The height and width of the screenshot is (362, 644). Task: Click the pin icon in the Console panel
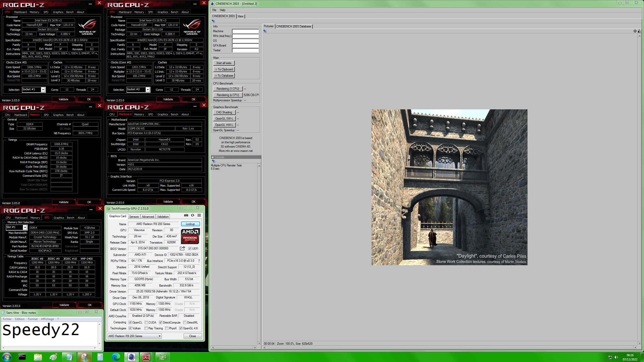(x=213, y=161)
